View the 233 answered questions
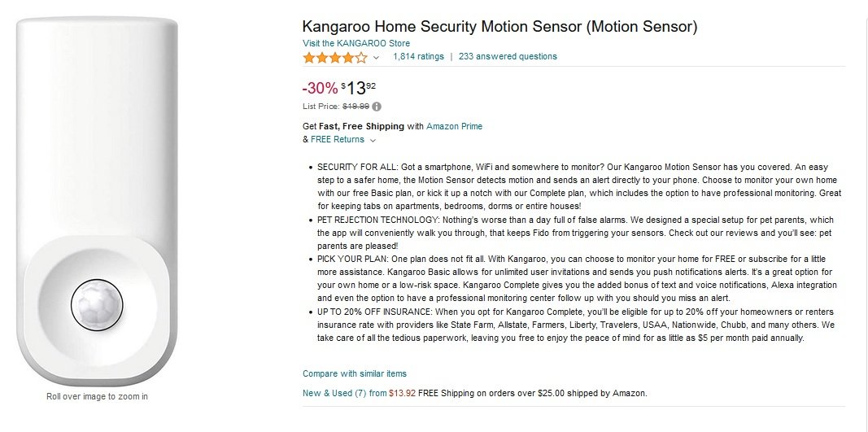The image size is (868, 432). (x=508, y=56)
